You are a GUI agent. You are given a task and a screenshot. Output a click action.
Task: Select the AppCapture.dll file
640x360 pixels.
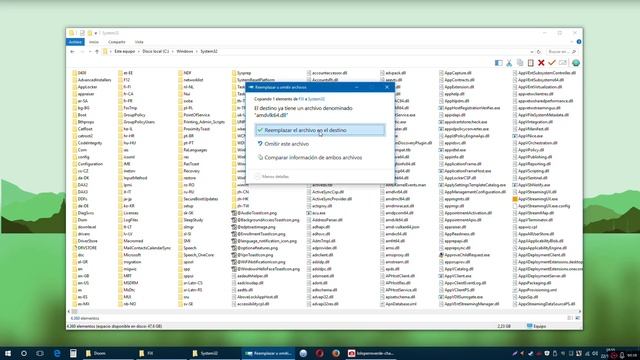coord(455,73)
